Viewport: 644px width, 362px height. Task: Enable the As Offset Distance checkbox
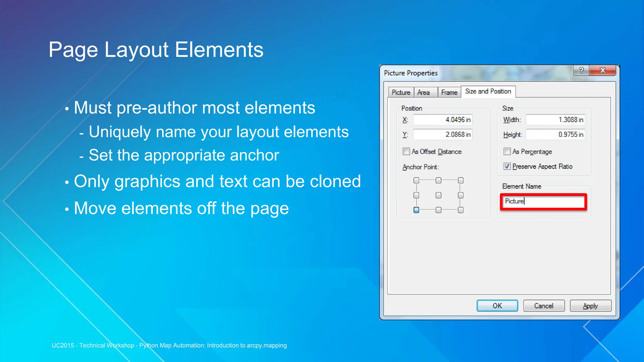[x=406, y=151]
